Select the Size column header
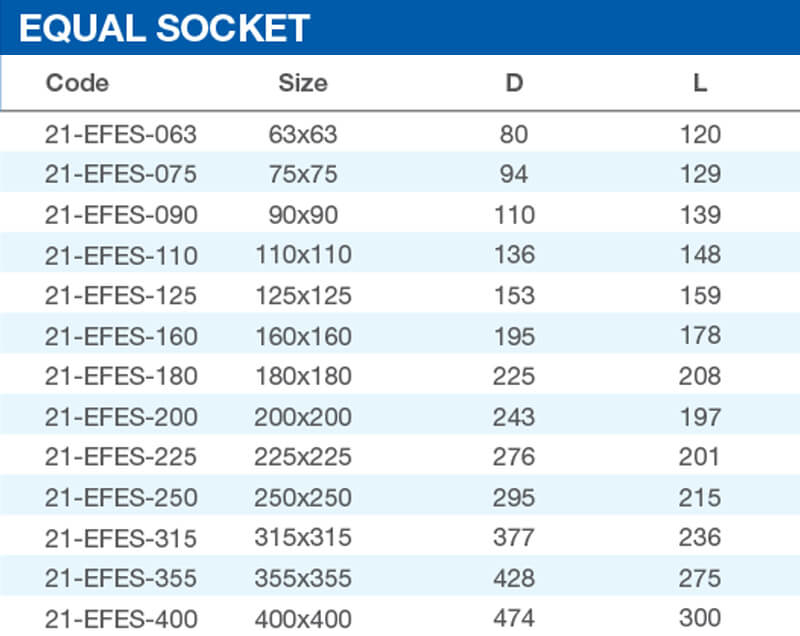This screenshot has height=636, width=800. [302, 83]
